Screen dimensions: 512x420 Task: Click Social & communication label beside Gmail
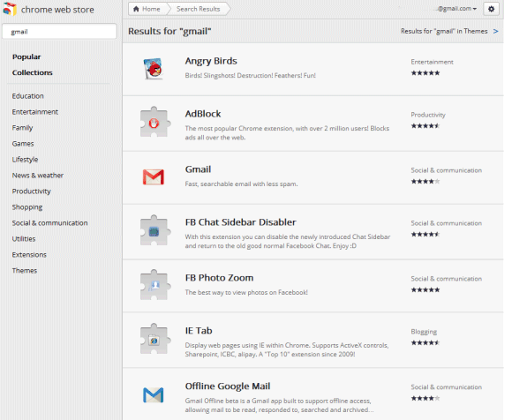[x=447, y=170]
